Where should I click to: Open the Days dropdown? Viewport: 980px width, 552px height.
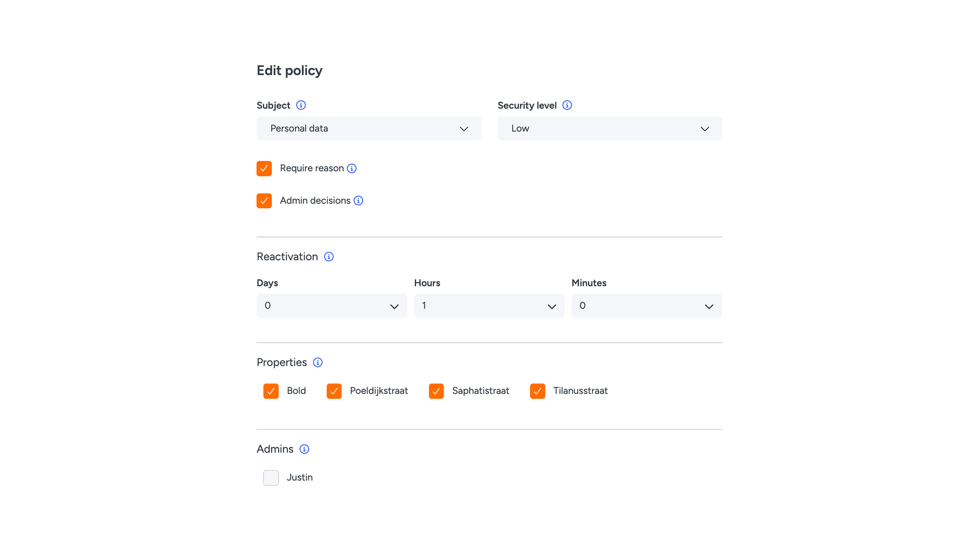point(332,306)
